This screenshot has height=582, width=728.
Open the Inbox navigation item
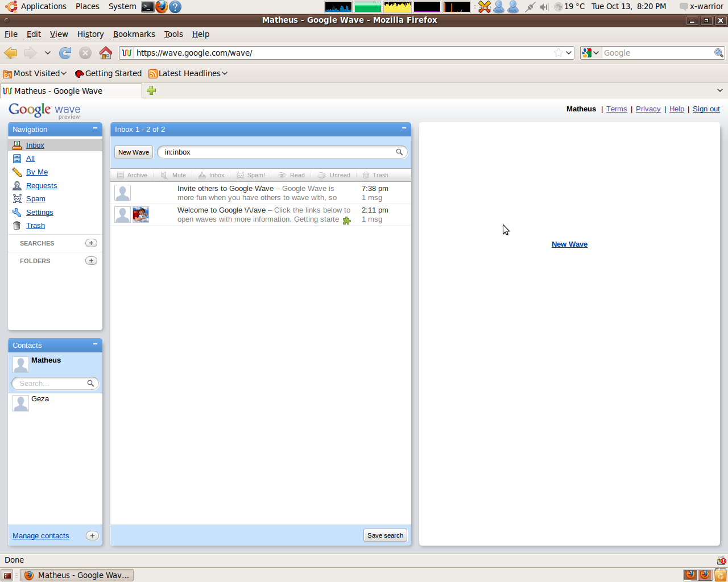pyautogui.click(x=35, y=145)
